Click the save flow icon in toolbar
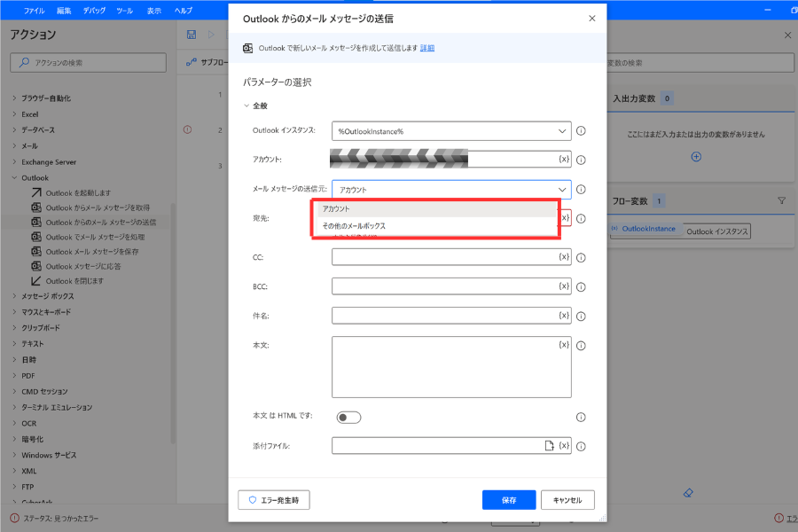The height and width of the screenshot is (532, 798). click(192, 34)
